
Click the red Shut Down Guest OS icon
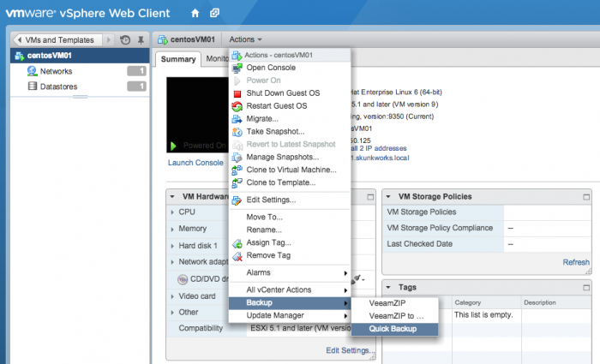coord(237,93)
